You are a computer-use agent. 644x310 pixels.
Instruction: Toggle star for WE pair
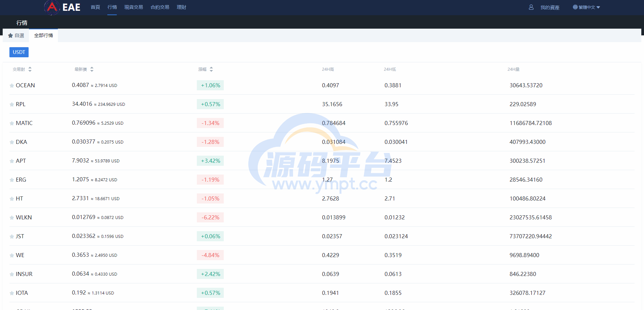click(x=12, y=255)
